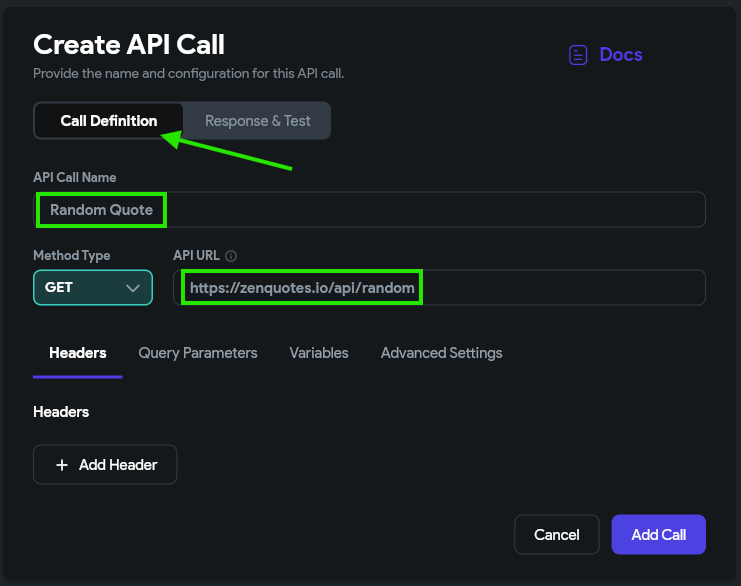Select the Query Parameters tab
This screenshot has height=586, width=741.
click(198, 353)
